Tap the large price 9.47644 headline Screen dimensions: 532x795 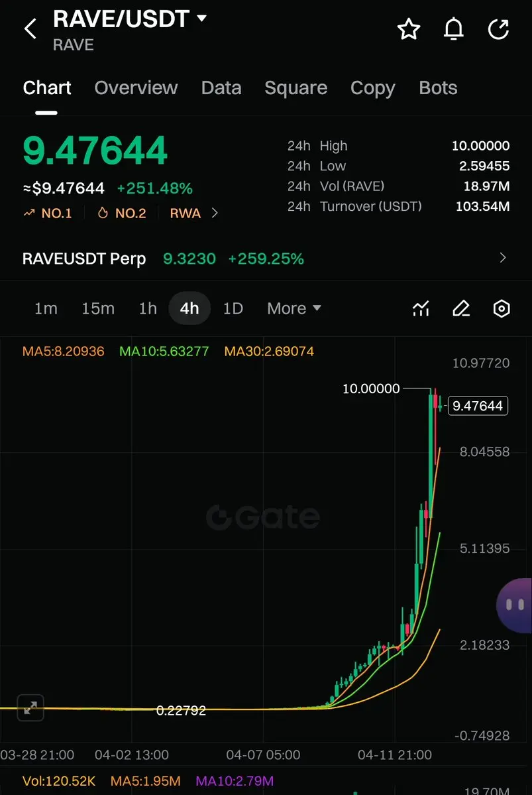[x=95, y=151]
